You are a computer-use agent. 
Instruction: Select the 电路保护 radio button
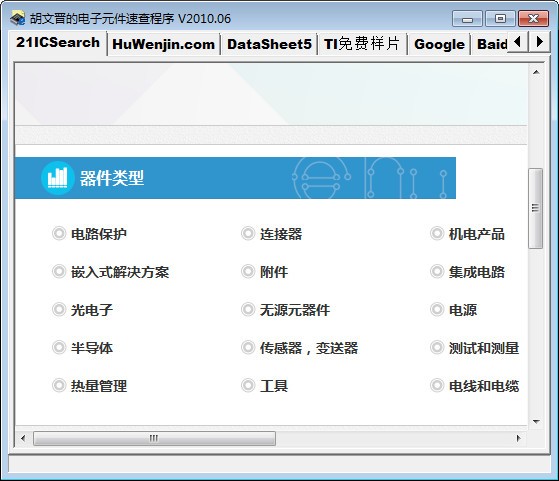click(x=59, y=234)
